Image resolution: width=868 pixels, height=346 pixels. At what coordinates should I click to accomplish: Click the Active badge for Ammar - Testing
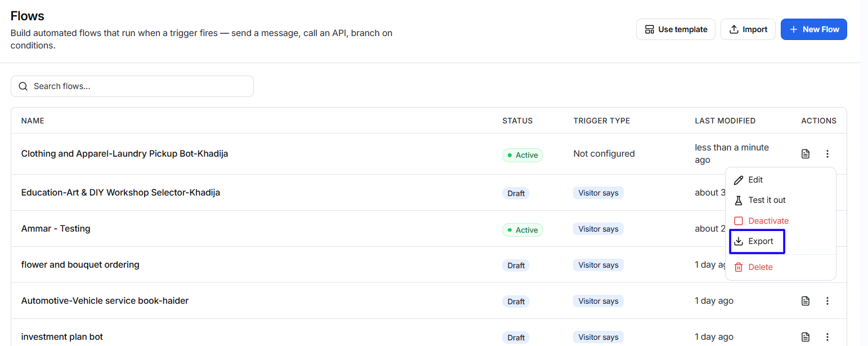[522, 230]
